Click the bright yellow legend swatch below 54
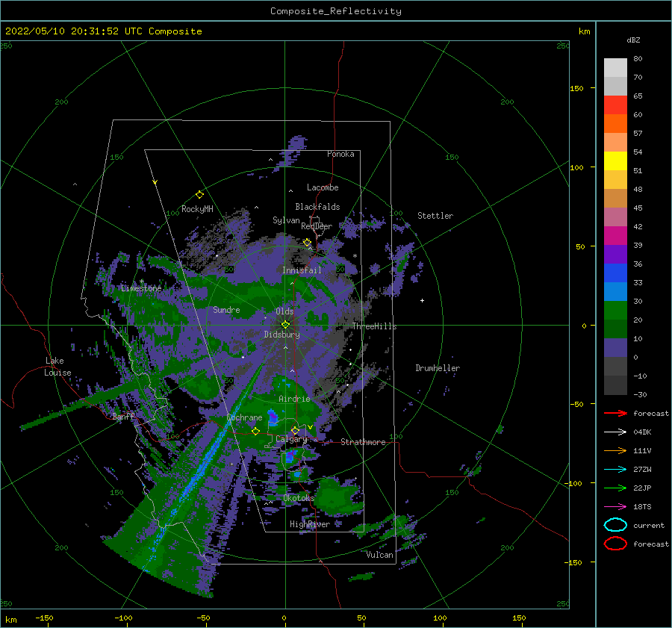The height and width of the screenshot is (628, 672). pos(615,161)
